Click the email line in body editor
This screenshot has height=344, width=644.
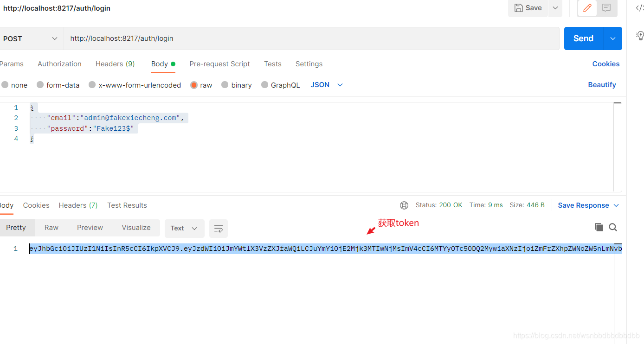[x=116, y=118]
